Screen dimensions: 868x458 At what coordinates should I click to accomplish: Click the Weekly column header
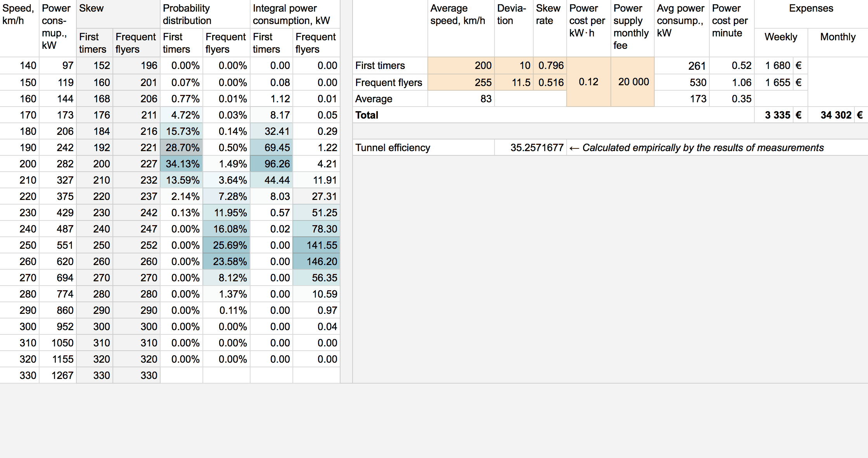[781, 37]
